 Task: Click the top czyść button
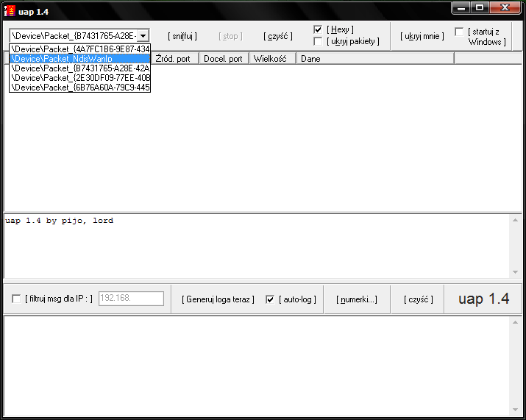click(x=277, y=36)
